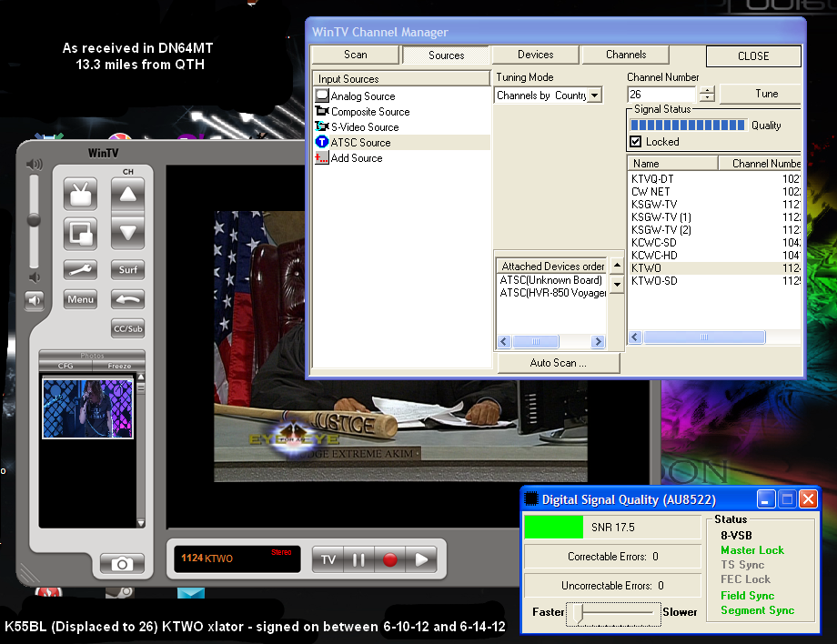Screen dimensions: 837x644
Task: Move attached device up in order
Action: click(617, 266)
